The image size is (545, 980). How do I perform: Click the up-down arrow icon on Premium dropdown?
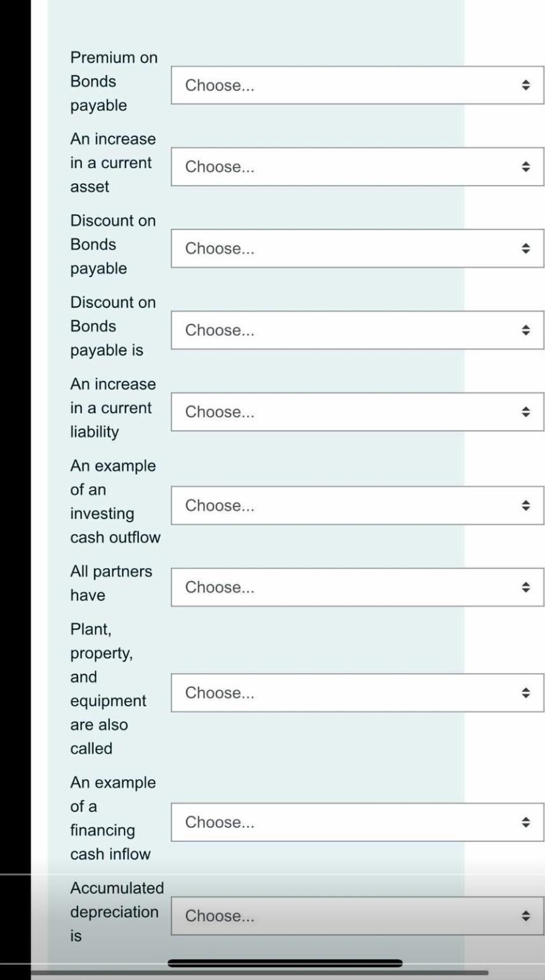point(526,85)
